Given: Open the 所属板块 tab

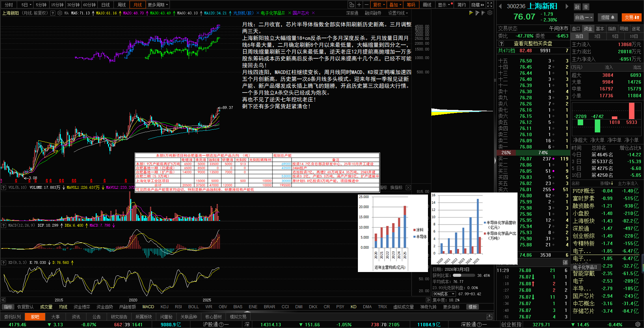Looking at the screenshot, I should coord(144,317).
